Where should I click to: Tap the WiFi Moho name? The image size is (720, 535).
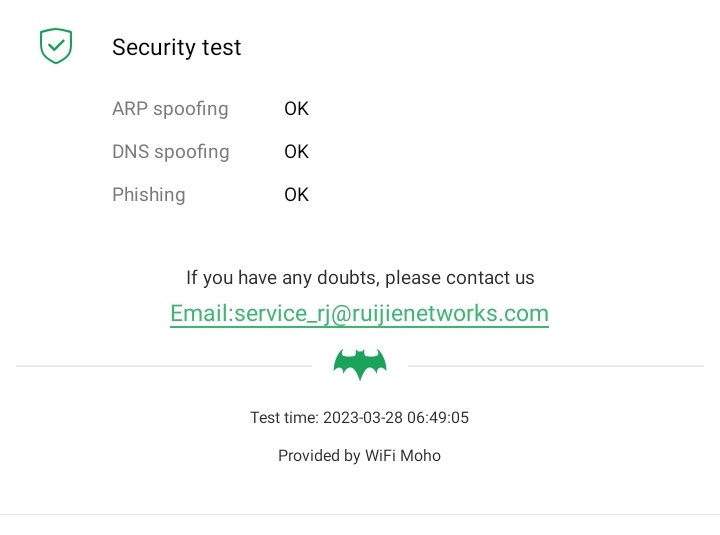click(403, 455)
